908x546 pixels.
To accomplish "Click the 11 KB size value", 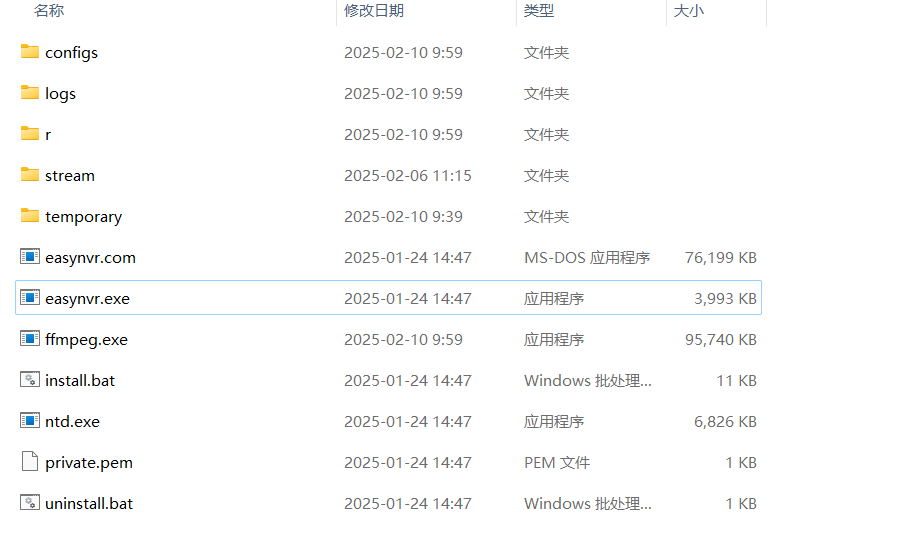I will (736, 380).
